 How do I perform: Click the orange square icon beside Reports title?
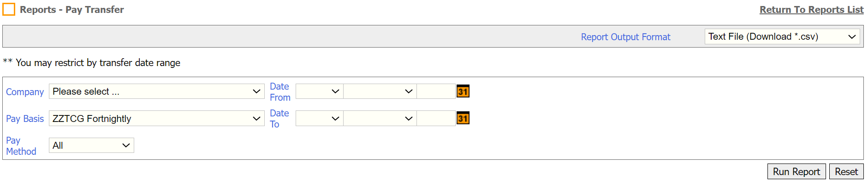coord(9,9)
